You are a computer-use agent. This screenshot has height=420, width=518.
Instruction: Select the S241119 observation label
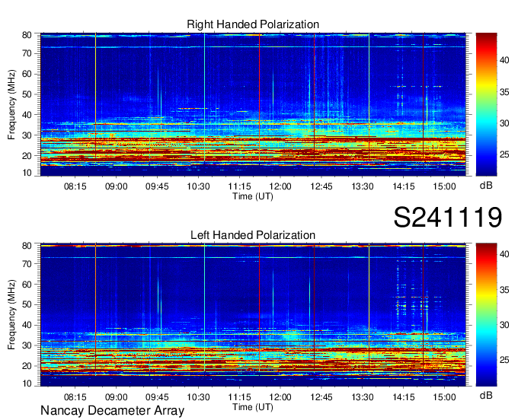coord(448,217)
